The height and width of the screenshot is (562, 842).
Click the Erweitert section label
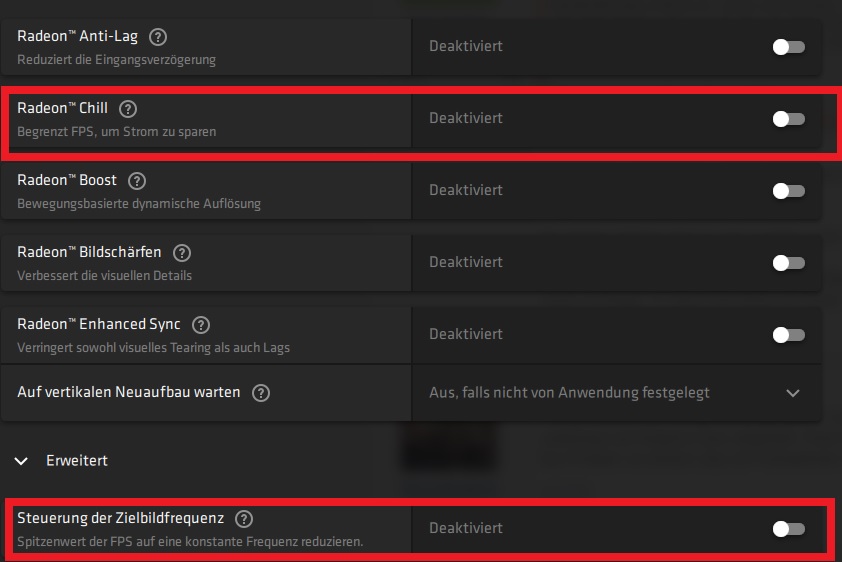coord(77,461)
